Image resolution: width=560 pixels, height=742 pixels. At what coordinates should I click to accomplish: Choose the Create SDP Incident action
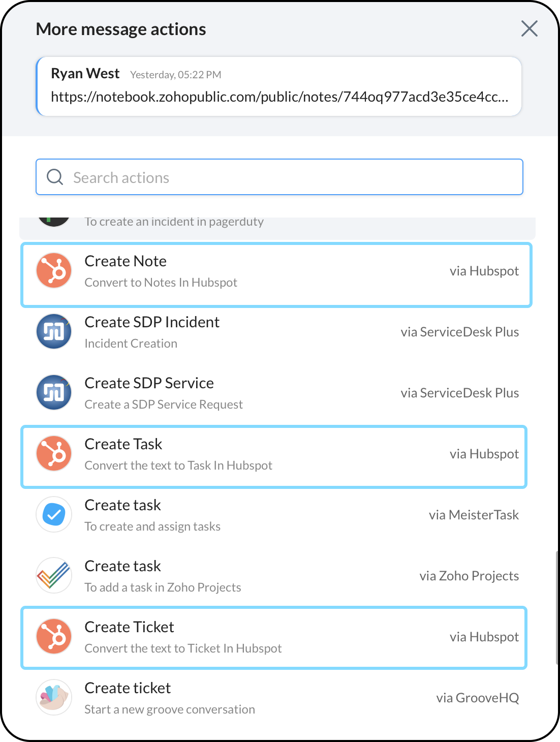pos(274,332)
